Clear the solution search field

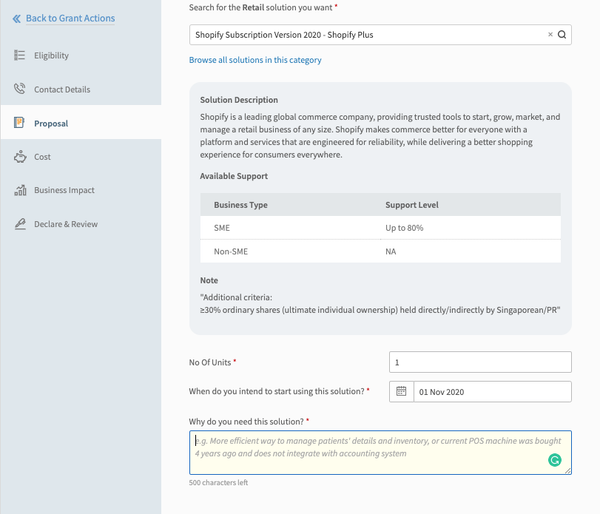point(550,34)
